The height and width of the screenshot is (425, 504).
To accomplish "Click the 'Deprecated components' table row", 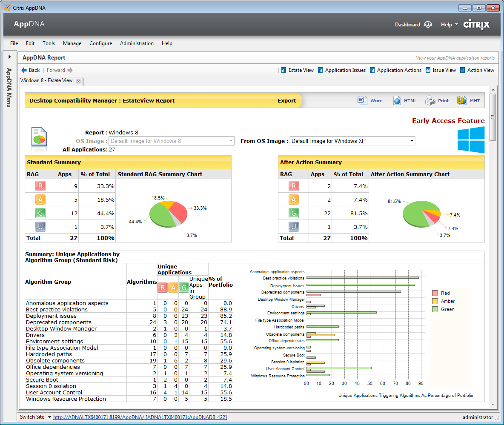I will [x=129, y=322].
